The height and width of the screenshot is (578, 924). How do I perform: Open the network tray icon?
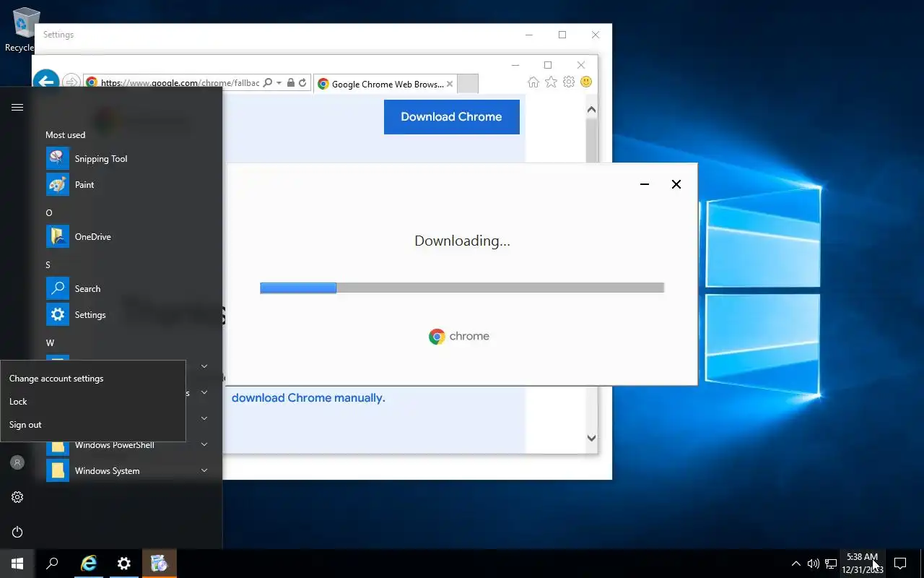click(831, 564)
